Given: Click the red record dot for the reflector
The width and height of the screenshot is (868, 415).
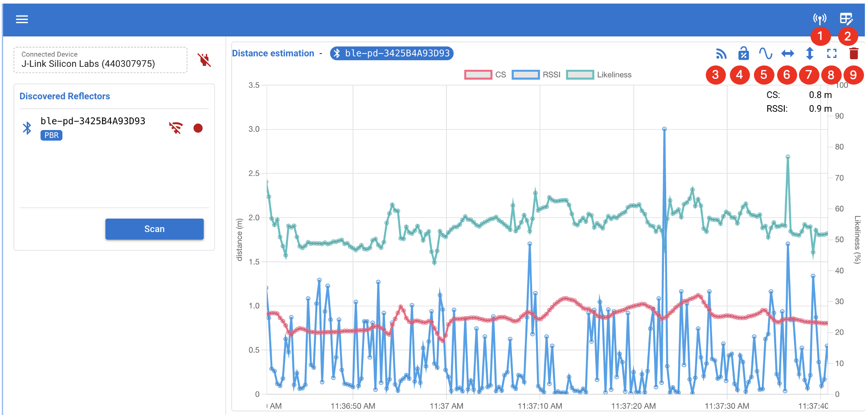Looking at the screenshot, I should pyautogui.click(x=198, y=128).
